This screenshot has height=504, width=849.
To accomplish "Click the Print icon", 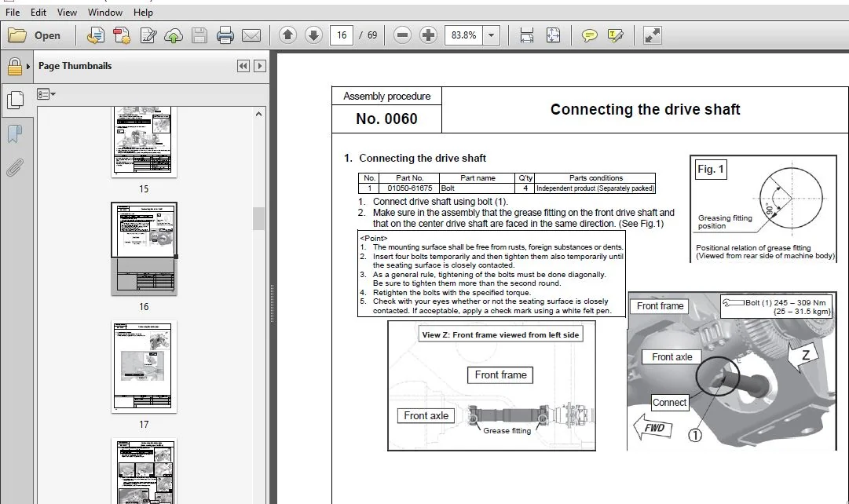I will (225, 36).
